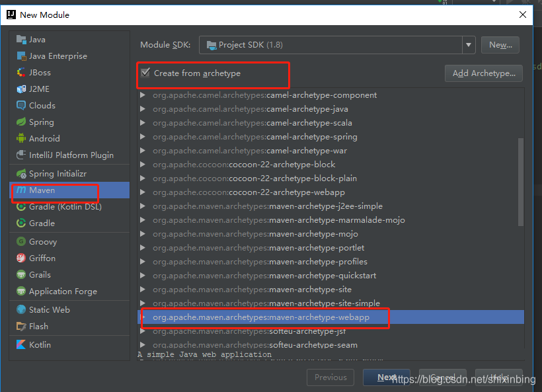Click the Project SDK (1.8) combo field
The image size is (542, 392).
pyautogui.click(x=337, y=45)
